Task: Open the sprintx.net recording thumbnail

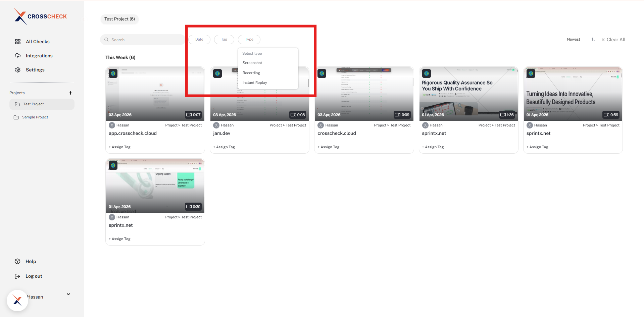Action: click(155, 186)
